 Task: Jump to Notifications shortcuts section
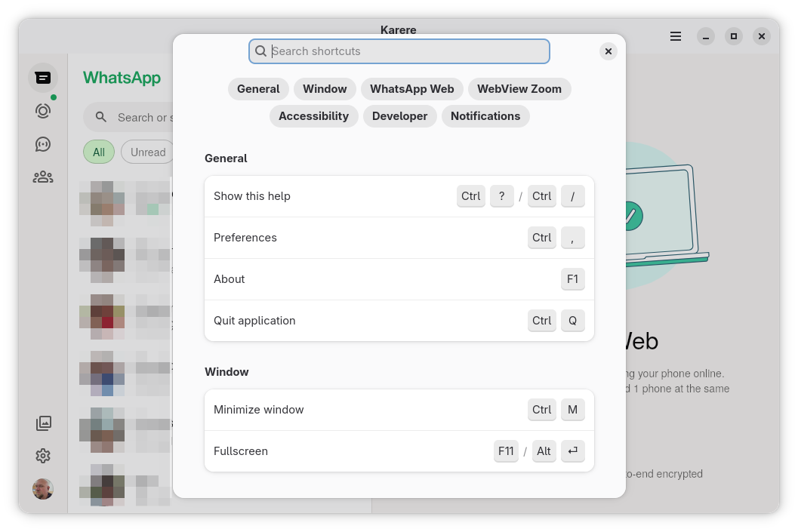coord(485,116)
